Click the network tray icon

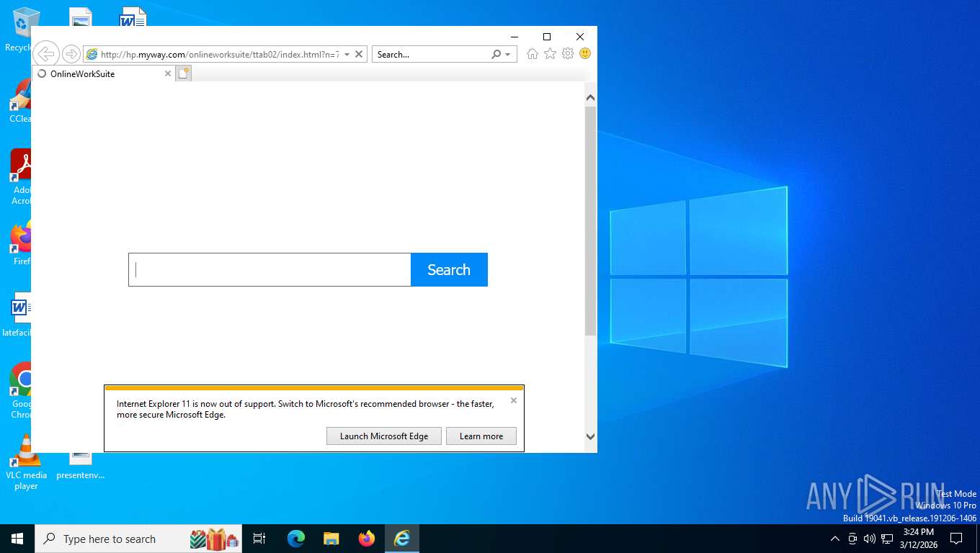[887, 539]
